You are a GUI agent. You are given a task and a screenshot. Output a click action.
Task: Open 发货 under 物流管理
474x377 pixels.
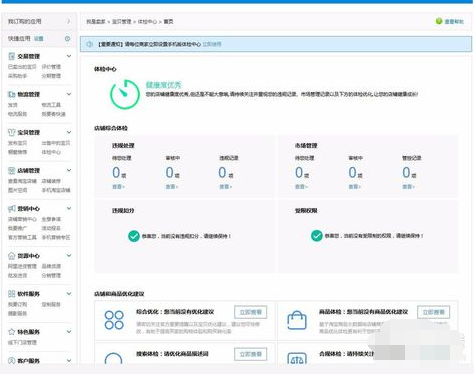click(13, 105)
